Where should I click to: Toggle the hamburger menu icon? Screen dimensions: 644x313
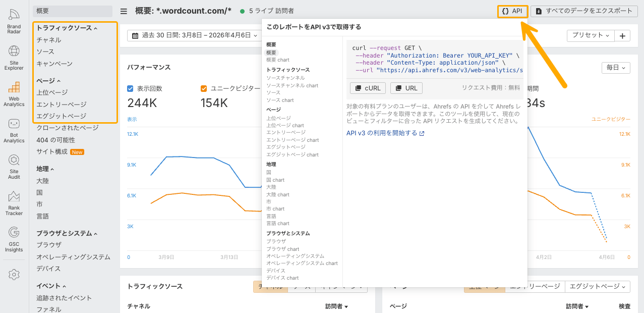tap(124, 11)
